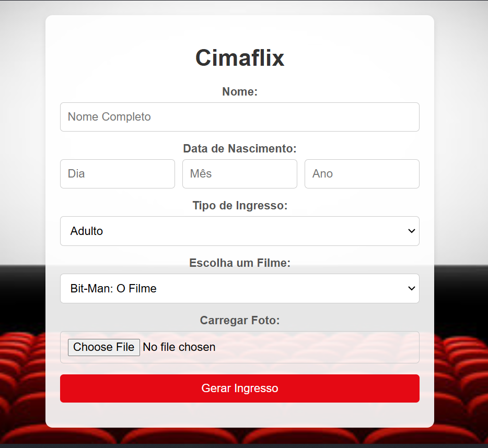Click the Nome Completo text field

[239, 117]
